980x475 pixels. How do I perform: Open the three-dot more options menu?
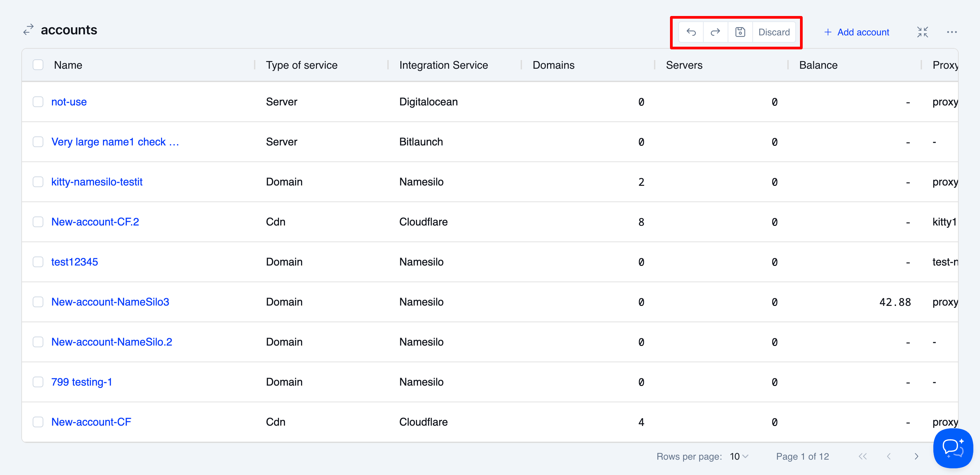click(951, 32)
